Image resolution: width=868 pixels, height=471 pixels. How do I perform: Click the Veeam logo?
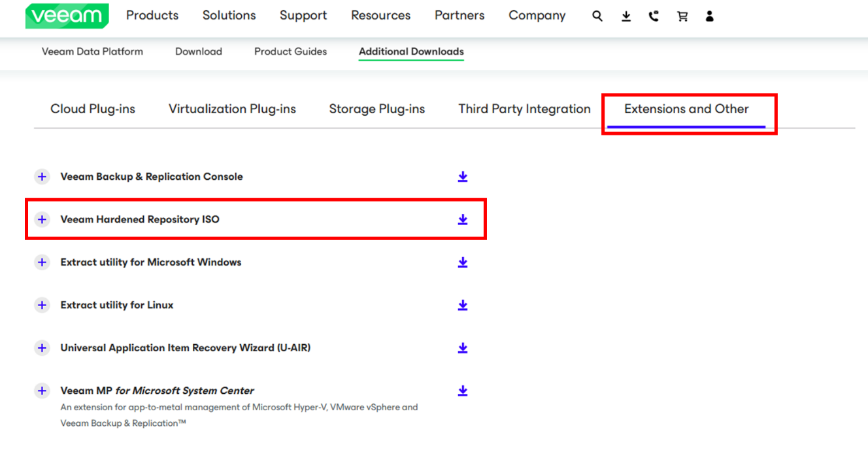coord(67,16)
